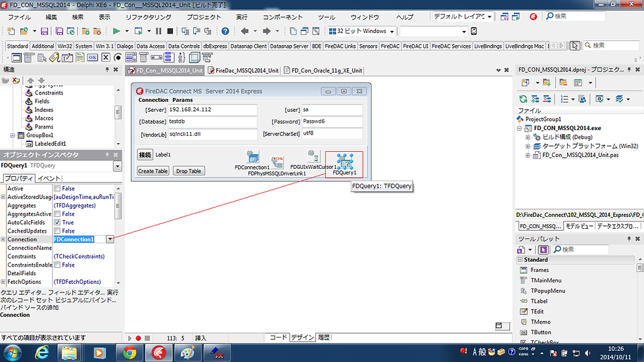
Task: Click the Add file to project folder icon
Action: click(x=85, y=31)
